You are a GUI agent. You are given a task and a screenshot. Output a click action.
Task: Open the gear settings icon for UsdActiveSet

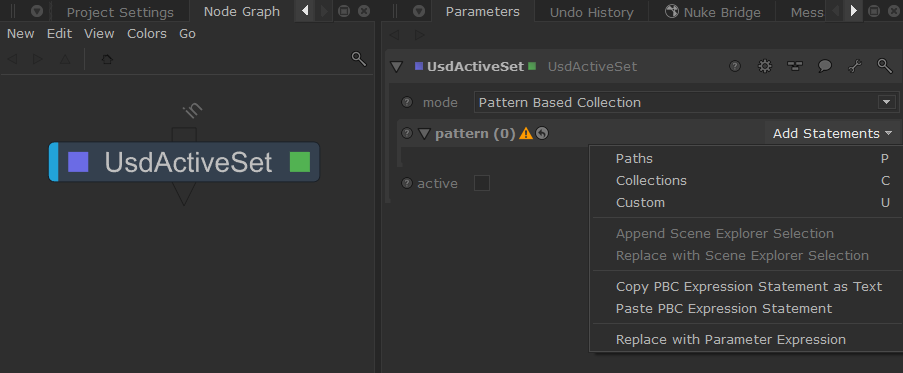point(764,66)
